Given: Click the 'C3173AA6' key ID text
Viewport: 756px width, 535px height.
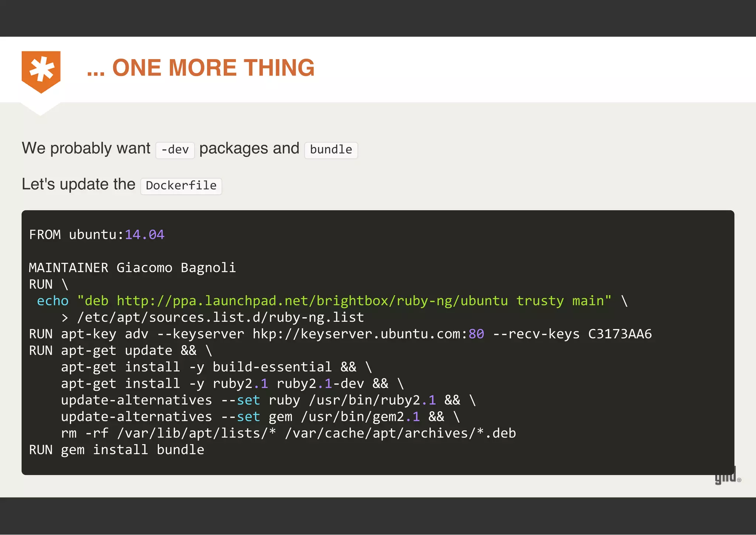Looking at the screenshot, I should [620, 334].
